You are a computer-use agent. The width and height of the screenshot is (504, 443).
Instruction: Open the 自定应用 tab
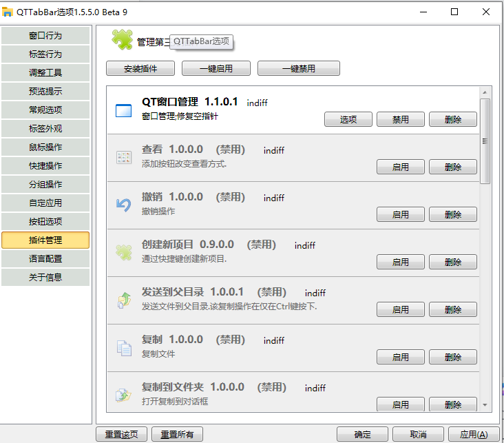point(45,203)
